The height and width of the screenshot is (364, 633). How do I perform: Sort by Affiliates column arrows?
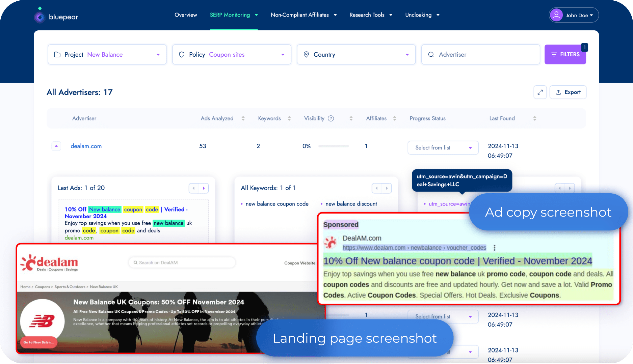click(395, 118)
